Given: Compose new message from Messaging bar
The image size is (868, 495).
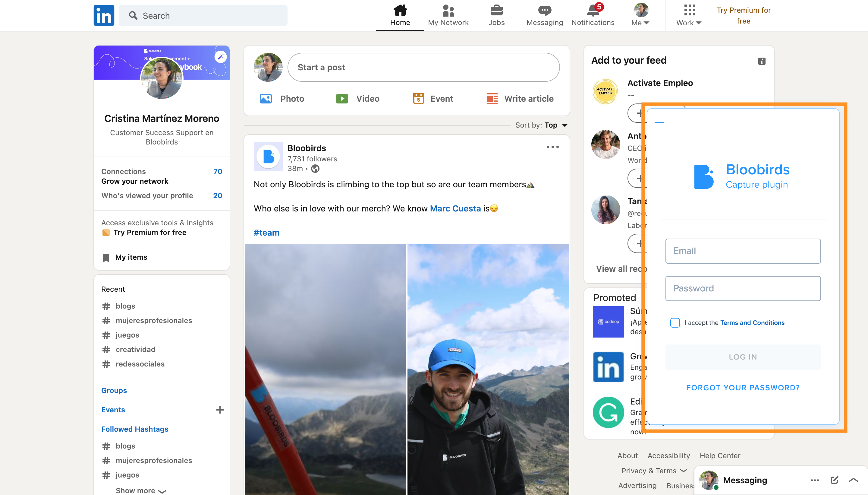Looking at the screenshot, I should pyautogui.click(x=834, y=480).
